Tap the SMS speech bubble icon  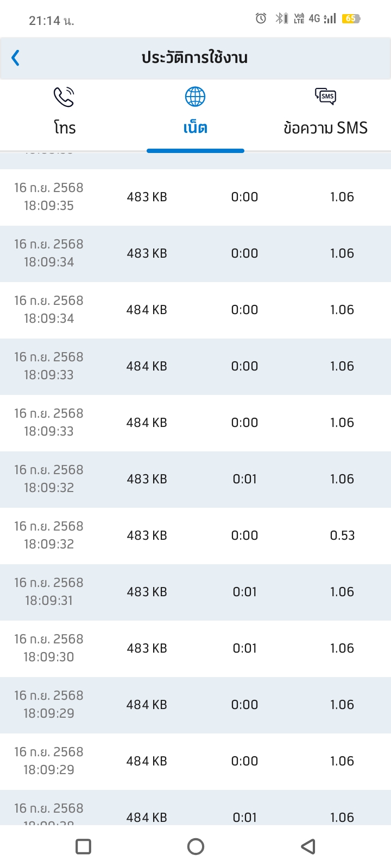(325, 97)
